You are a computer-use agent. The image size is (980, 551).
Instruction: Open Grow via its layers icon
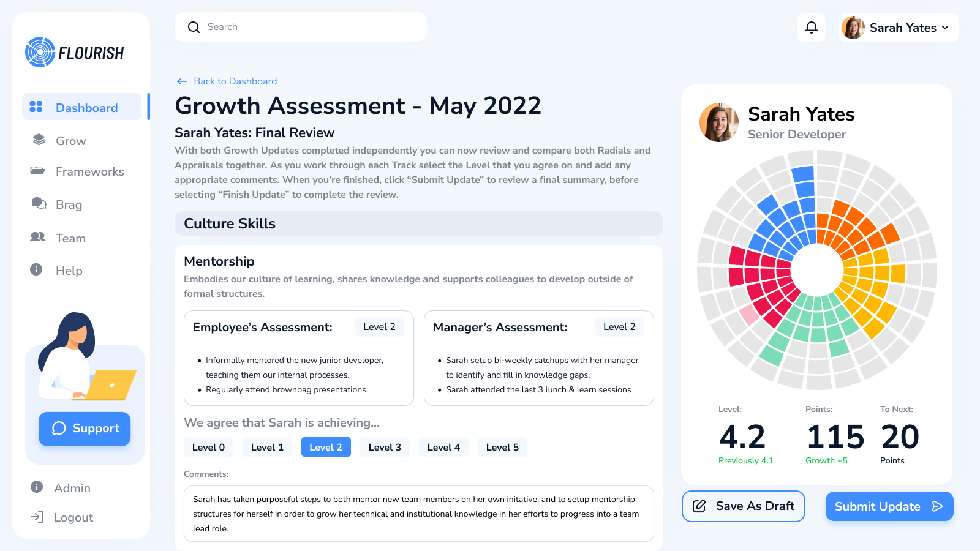click(x=39, y=140)
